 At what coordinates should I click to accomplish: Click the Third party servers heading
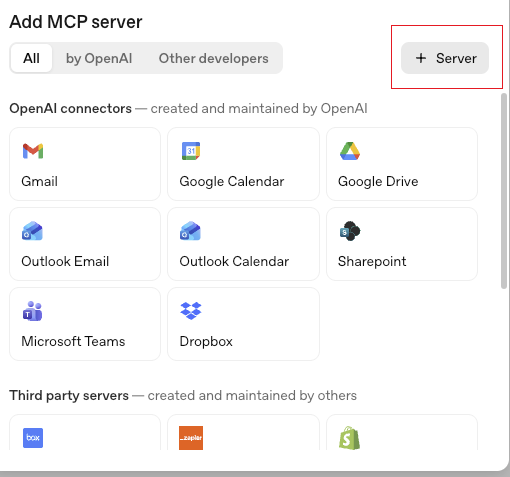69,395
